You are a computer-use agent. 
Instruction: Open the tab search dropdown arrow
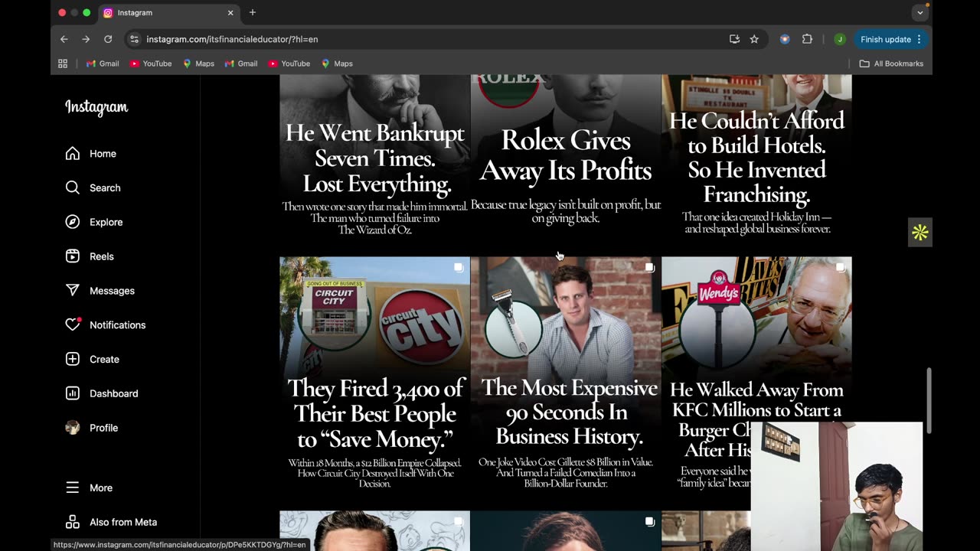[x=920, y=12]
